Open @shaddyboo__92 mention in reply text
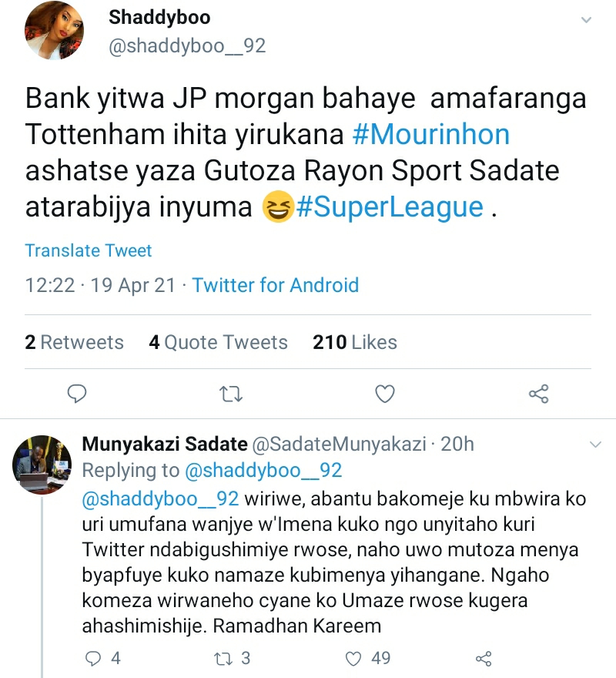Image resolution: width=616 pixels, height=678 pixels. coord(160,497)
